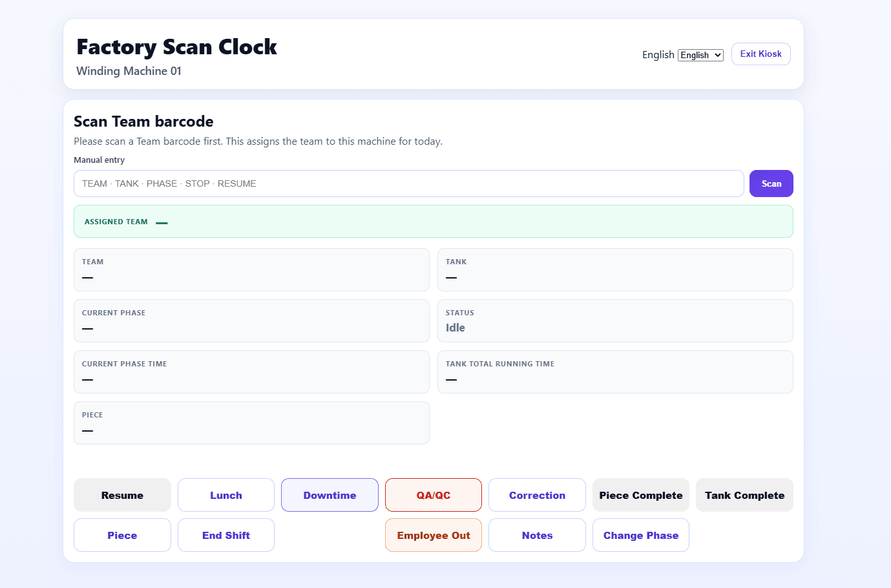This screenshot has height=588, width=891.
Task: Mark Tank Complete
Action: pos(744,495)
